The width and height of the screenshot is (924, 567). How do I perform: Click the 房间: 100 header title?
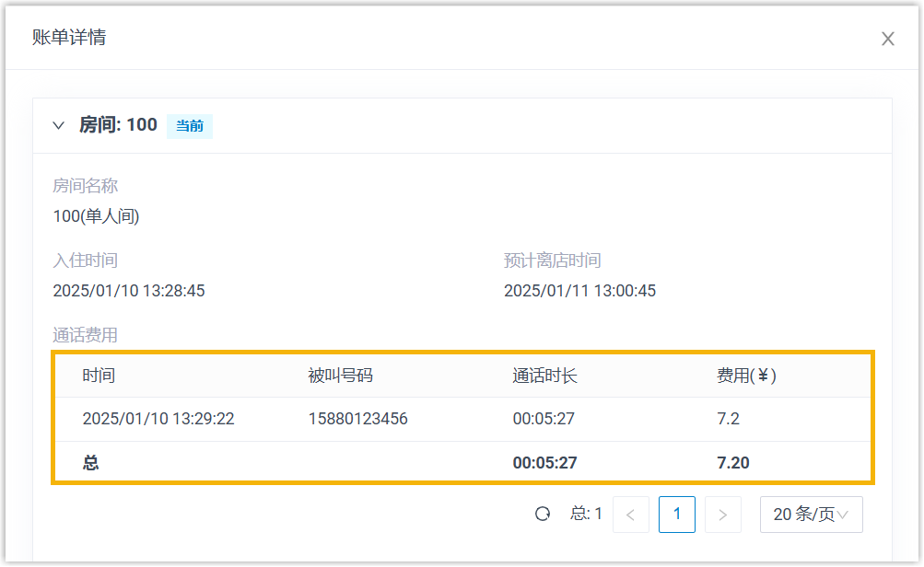click(118, 125)
